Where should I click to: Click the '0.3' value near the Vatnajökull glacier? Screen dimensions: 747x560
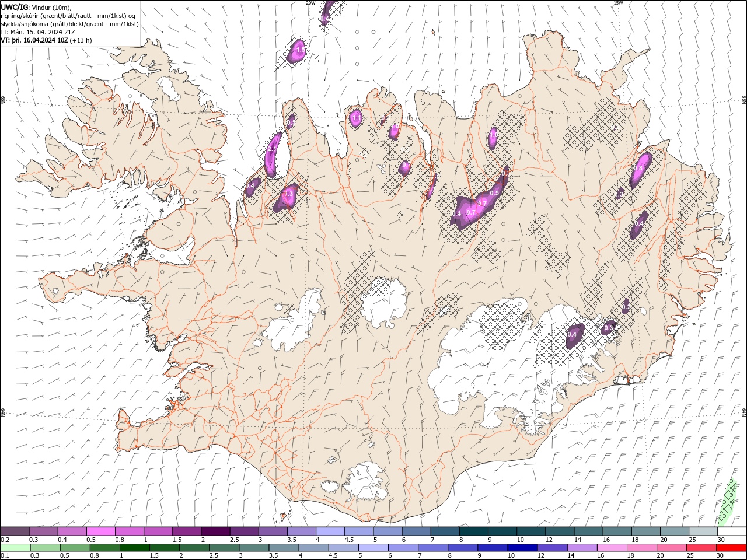coord(609,328)
